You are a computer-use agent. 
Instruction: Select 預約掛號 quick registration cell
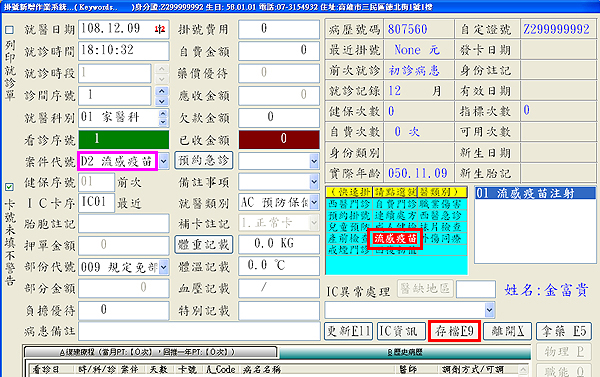coord(349,215)
